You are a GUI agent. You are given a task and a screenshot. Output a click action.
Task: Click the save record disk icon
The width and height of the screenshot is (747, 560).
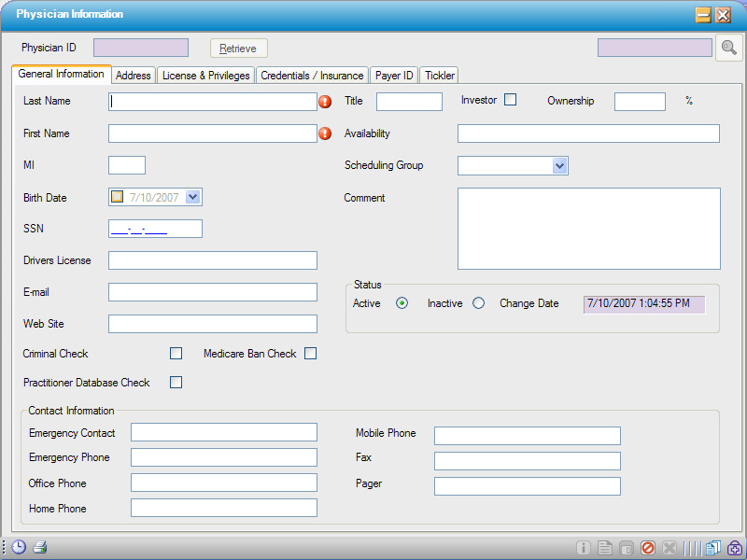(x=626, y=548)
